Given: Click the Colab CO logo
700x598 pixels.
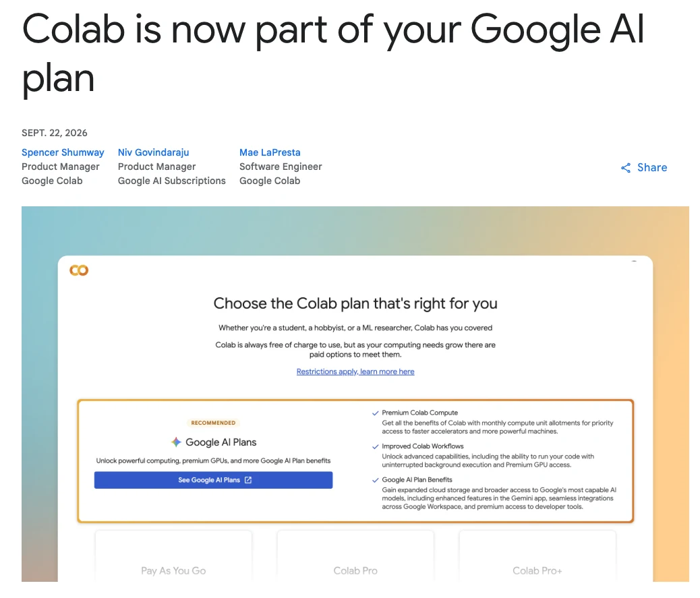Looking at the screenshot, I should 79,270.
